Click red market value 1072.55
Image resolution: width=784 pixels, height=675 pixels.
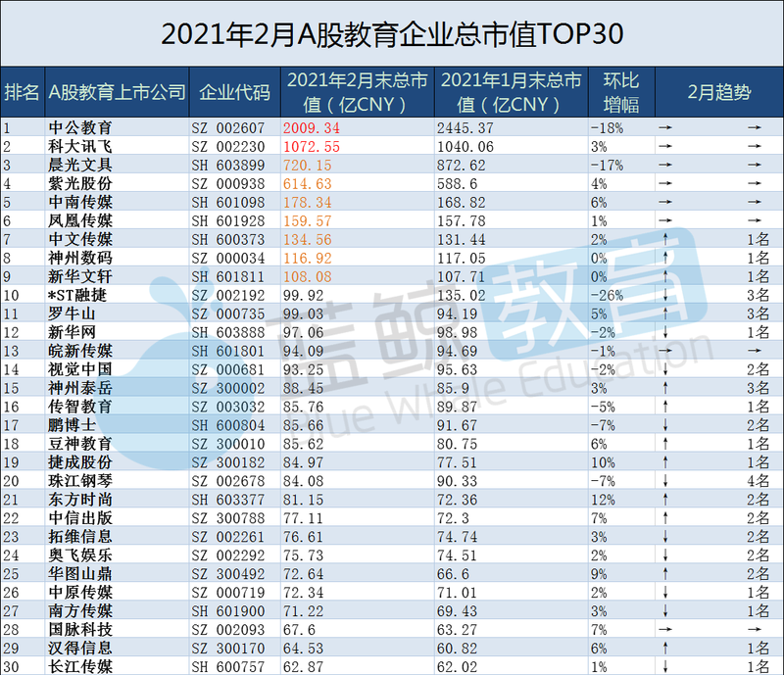(x=312, y=147)
